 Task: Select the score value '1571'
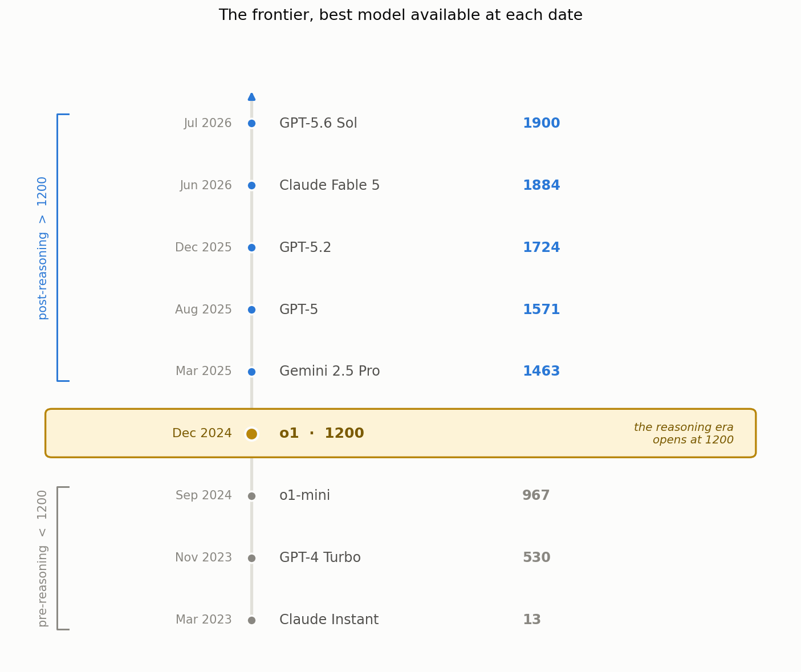[542, 310]
